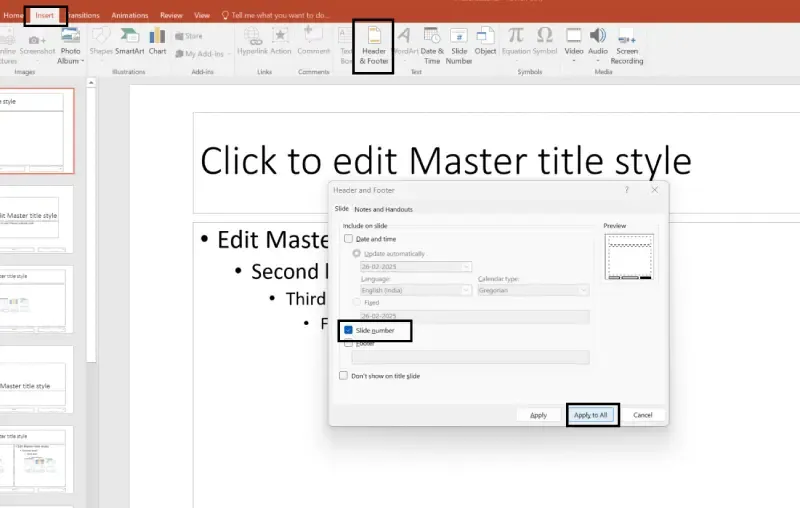Click Apply to All
800x508 pixels.
590,415
